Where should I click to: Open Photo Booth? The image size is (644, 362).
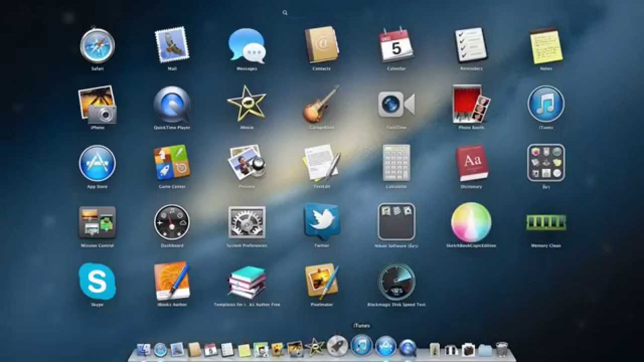click(471, 104)
